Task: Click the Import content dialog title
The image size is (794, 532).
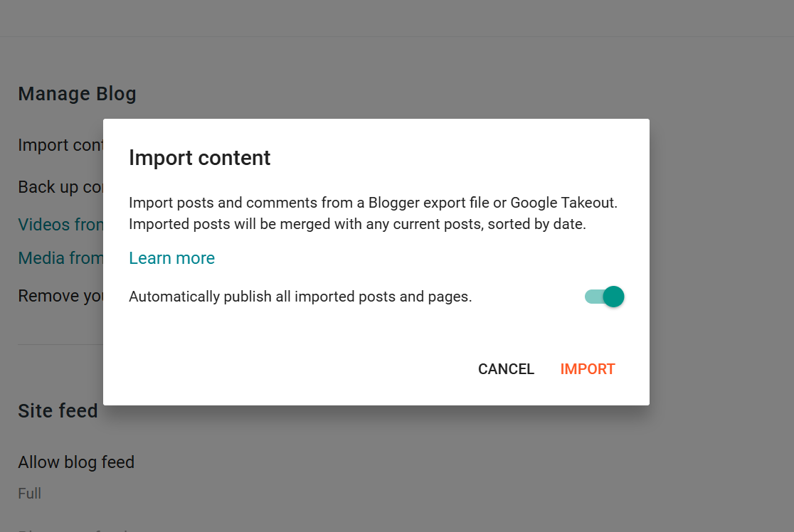Action: [200, 158]
